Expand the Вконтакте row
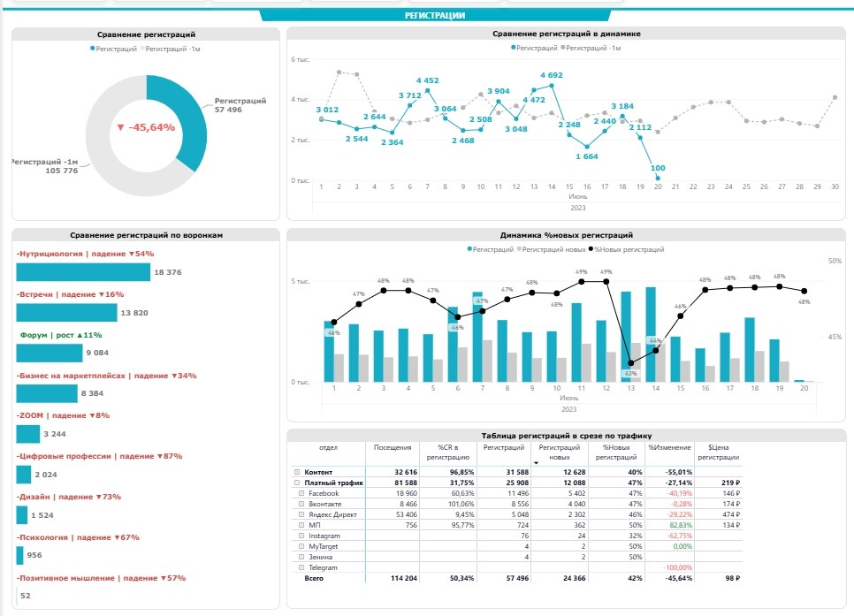 coord(301,504)
